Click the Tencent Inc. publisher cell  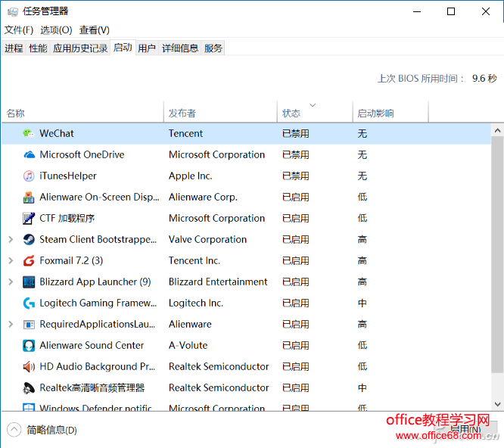coord(194,260)
